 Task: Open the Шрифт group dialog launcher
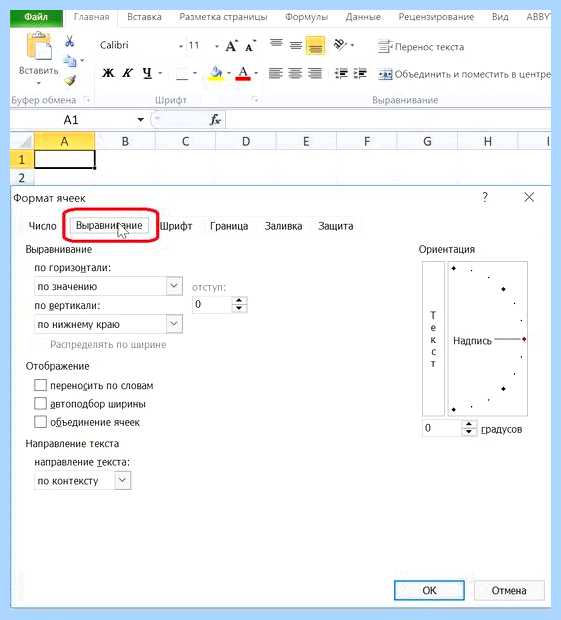click(255, 100)
